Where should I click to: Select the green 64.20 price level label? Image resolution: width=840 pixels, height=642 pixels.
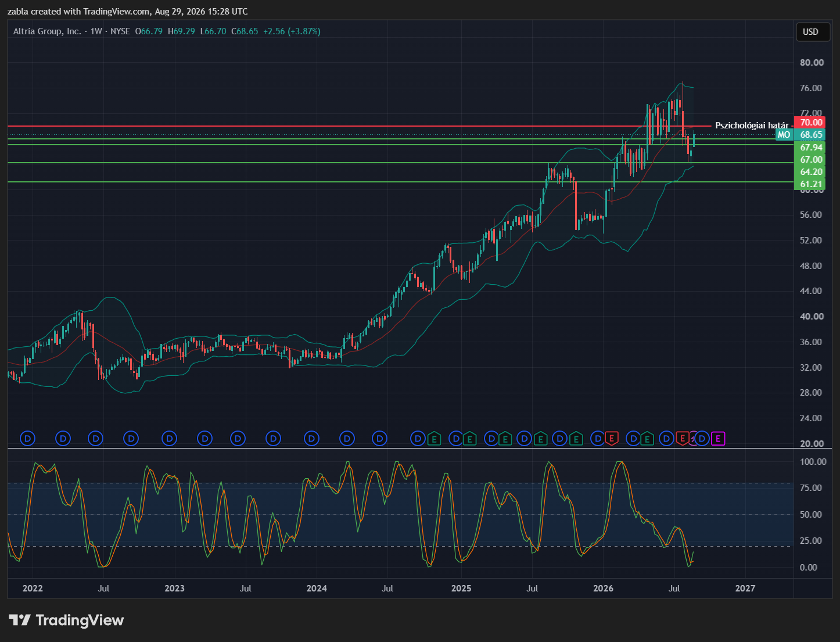tap(811, 172)
